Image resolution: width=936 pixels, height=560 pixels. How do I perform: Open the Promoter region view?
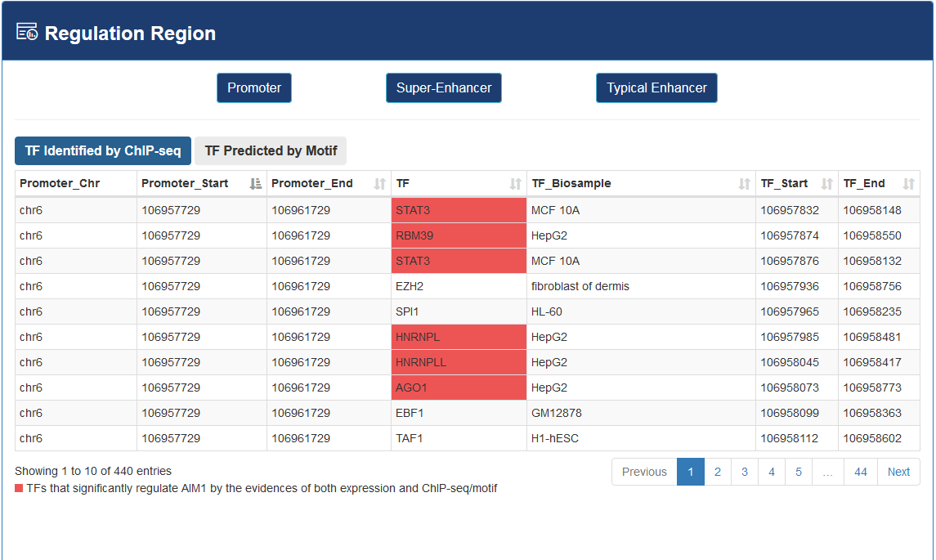coord(254,87)
